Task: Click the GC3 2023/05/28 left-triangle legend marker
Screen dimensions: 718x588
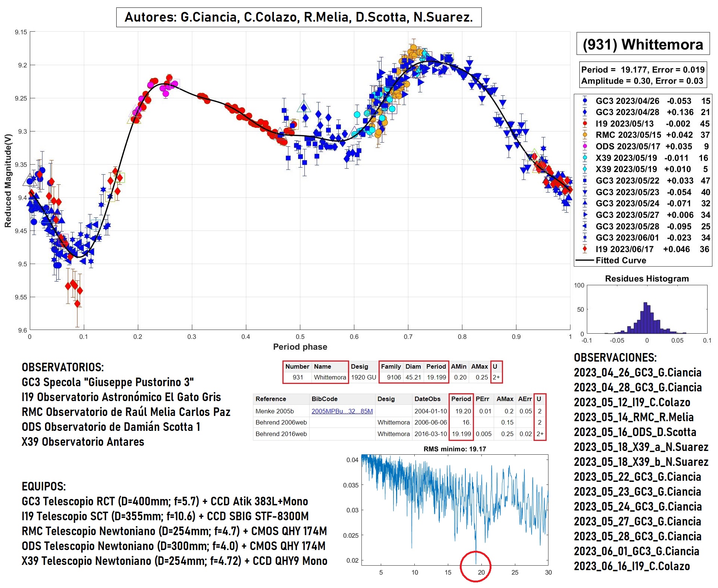Action: click(585, 226)
